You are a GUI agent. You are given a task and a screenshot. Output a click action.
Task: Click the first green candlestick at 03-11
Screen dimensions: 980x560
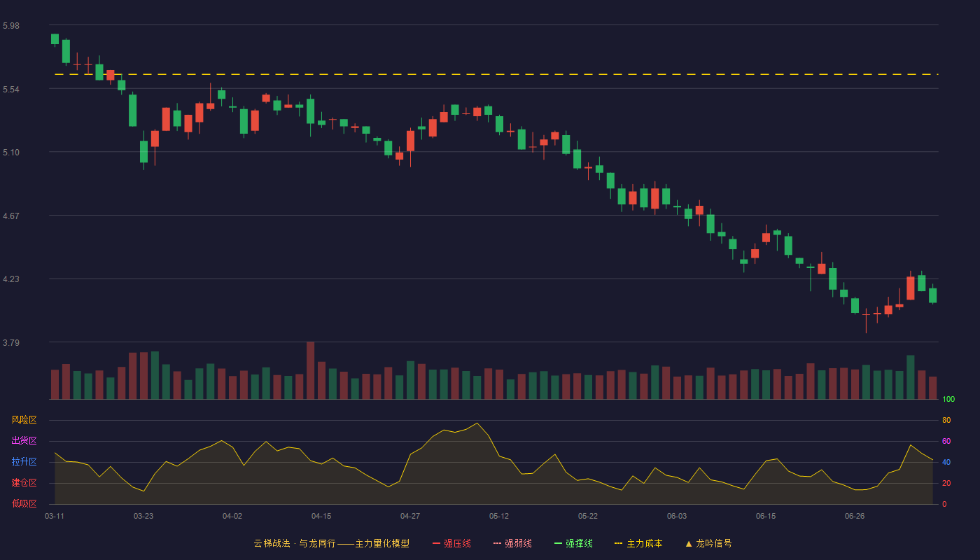click(x=55, y=39)
